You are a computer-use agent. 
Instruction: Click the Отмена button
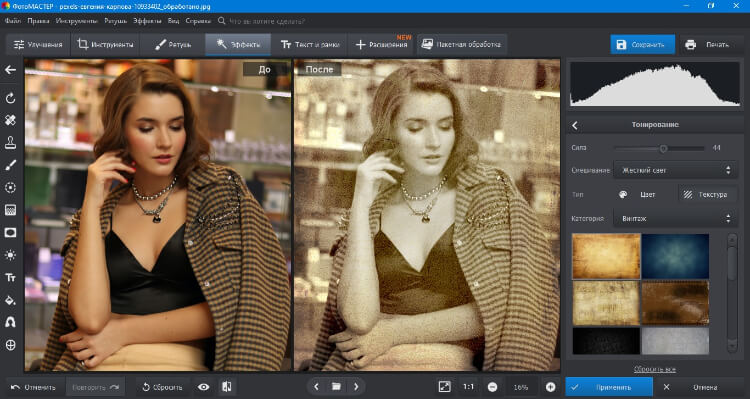pos(698,387)
